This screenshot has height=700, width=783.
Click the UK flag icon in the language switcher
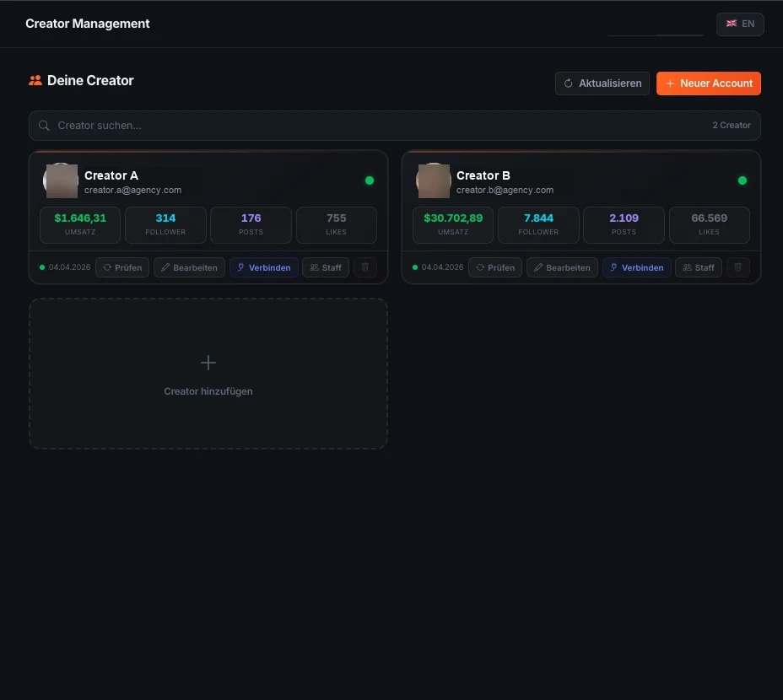(x=731, y=24)
